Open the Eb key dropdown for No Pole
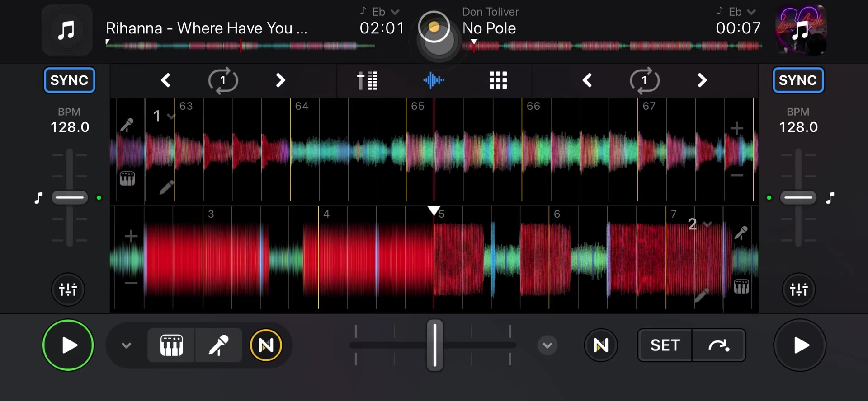868x401 pixels. click(736, 12)
